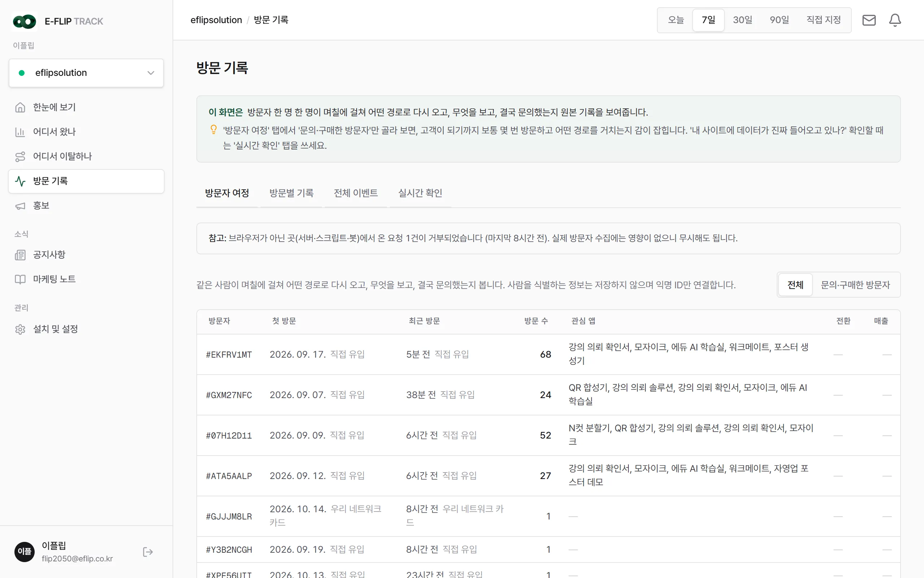
Task: Click the bar chart icon beside 어디서 왔나
Action: tap(20, 132)
